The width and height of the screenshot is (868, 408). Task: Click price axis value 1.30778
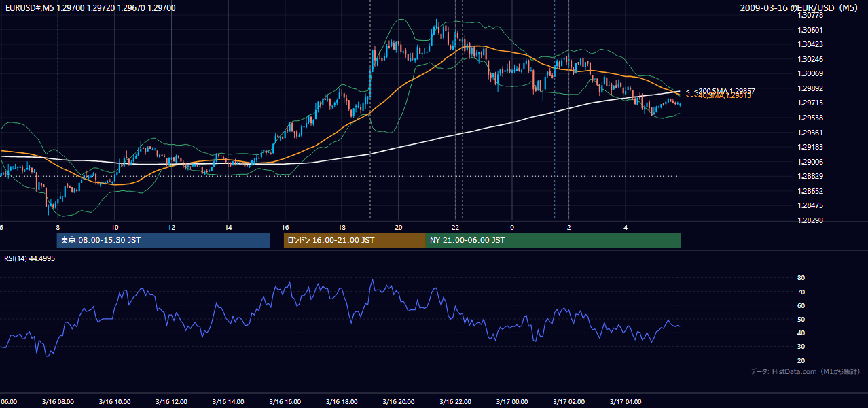(x=811, y=15)
